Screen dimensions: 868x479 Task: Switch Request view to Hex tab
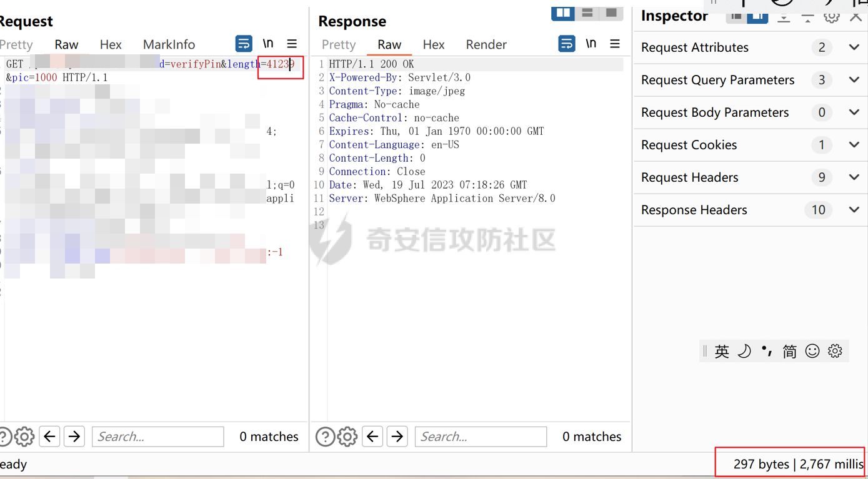pyautogui.click(x=111, y=44)
